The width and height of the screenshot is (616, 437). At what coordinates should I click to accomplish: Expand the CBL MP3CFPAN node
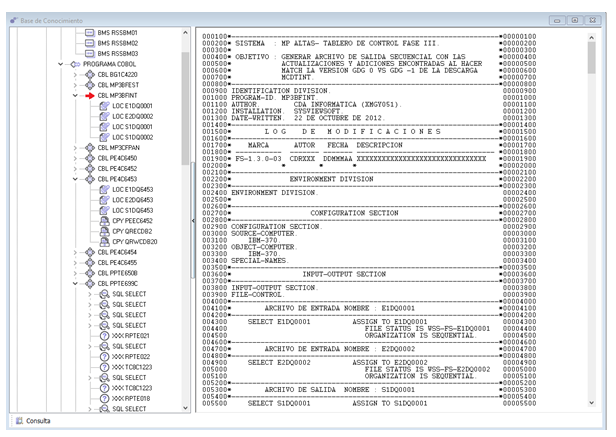click(x=76, y=148)
